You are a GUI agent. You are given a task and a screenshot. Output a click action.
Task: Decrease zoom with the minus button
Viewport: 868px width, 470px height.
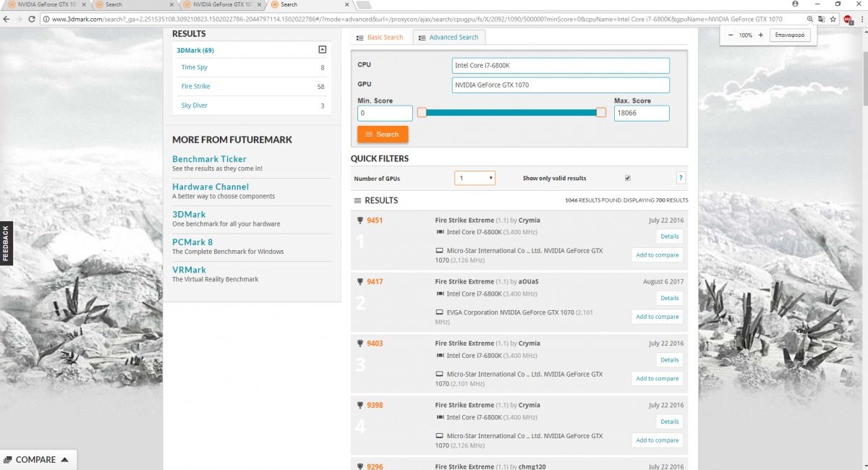tap(731, 35)
